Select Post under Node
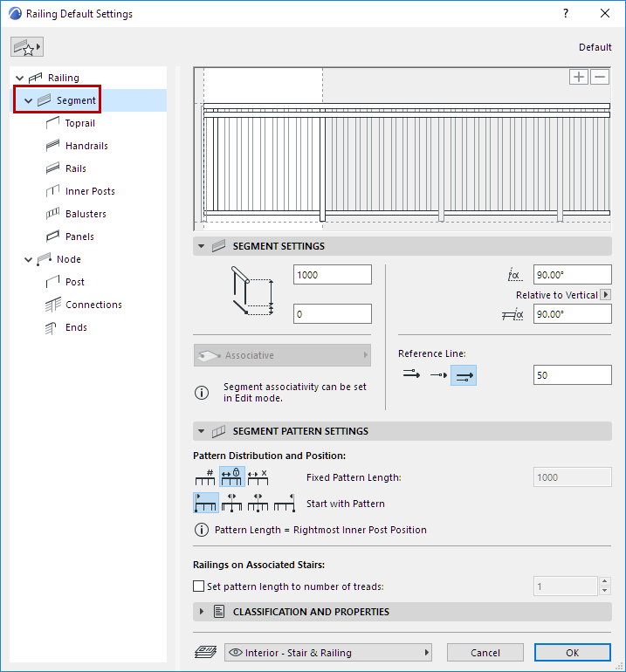 pyautogui.click(x=74, y=282)
